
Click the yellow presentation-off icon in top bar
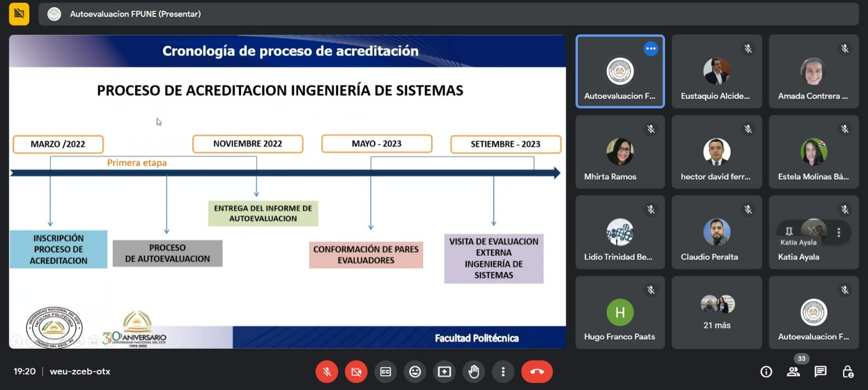(x=19, y=14)
